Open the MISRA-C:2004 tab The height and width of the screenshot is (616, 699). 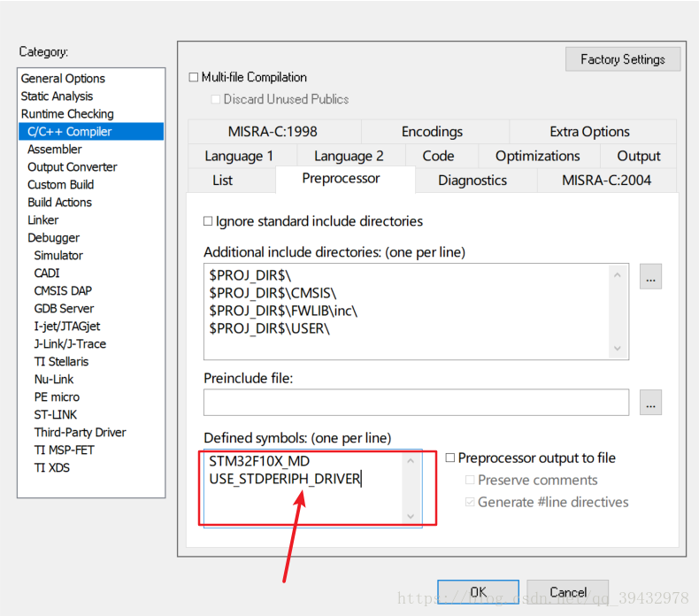click(x=606, y=181)
